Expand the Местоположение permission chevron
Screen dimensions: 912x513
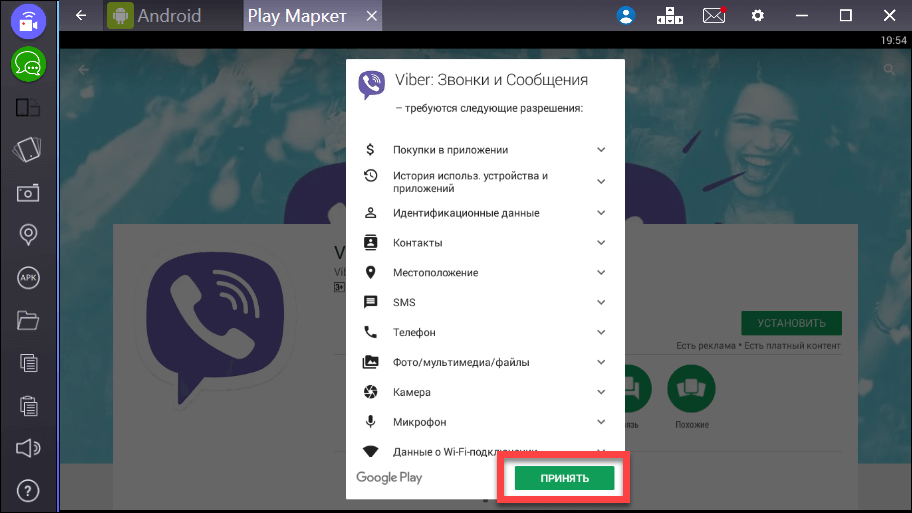[601, 273]
